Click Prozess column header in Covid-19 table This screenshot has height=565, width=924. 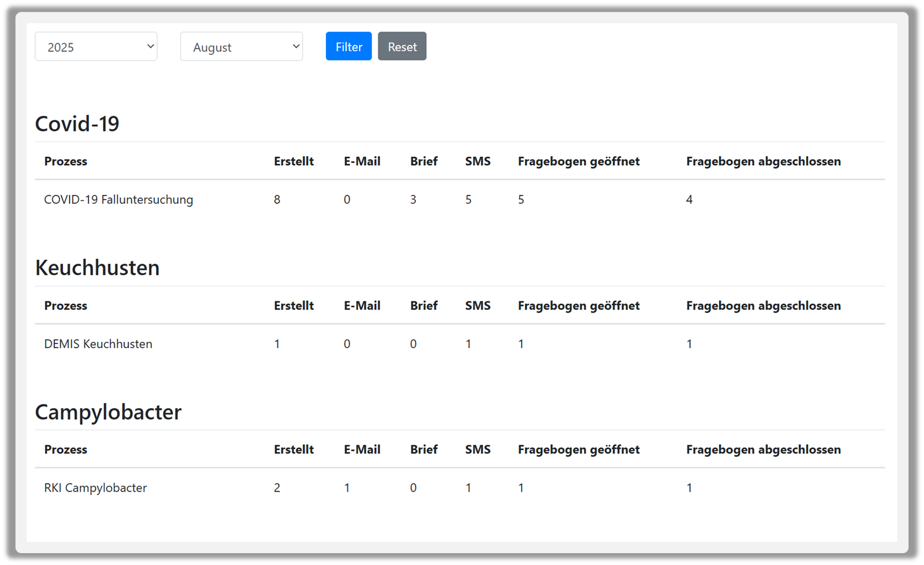66,162
